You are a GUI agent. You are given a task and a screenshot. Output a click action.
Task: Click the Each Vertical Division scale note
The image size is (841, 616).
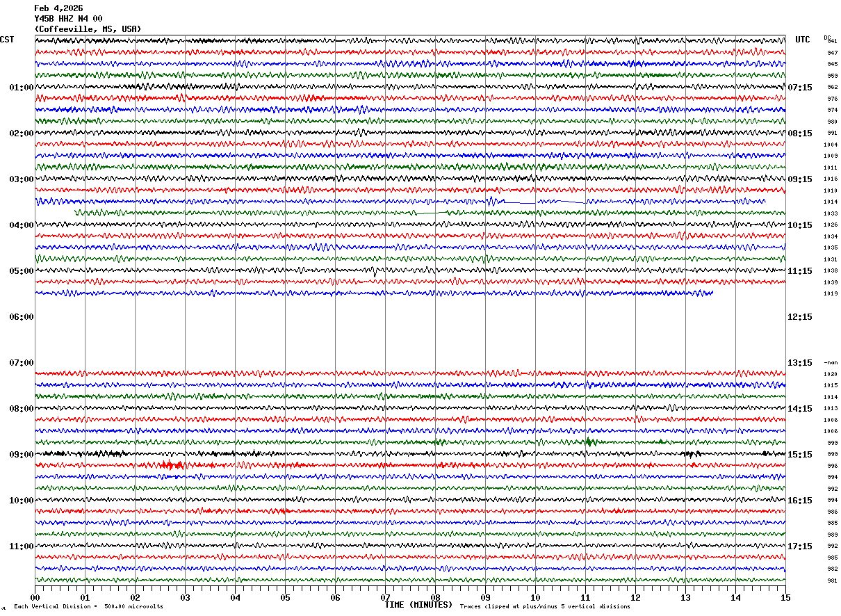click(x=88, y=606)
